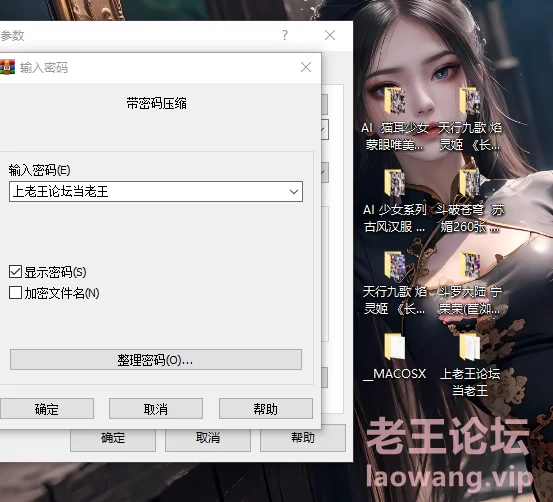Select the _MACOSX folder icon
Viewport: 553px width, 502px height.
pyautogui.click(x=395, y=346)
